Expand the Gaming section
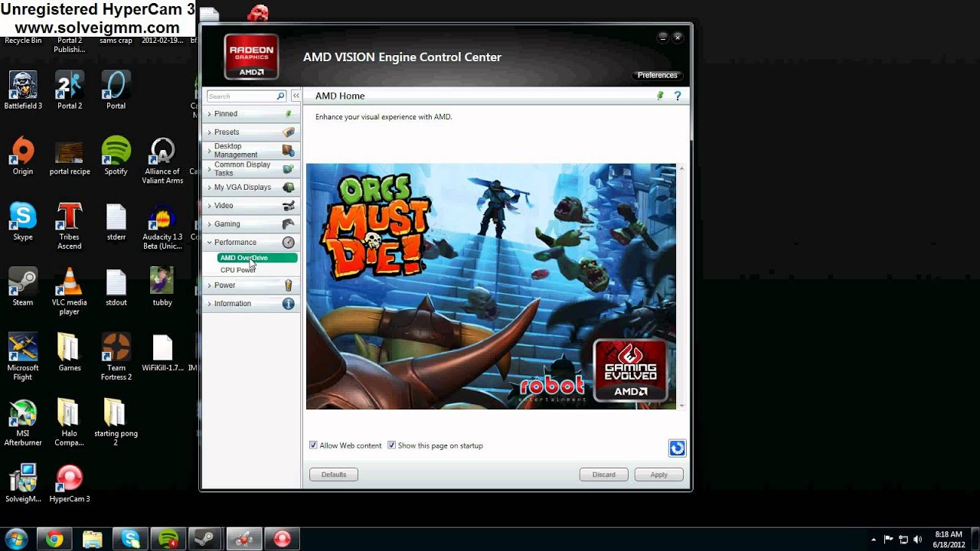The width and height of the screenshot is (980, 551). click(x=250, y=224)
